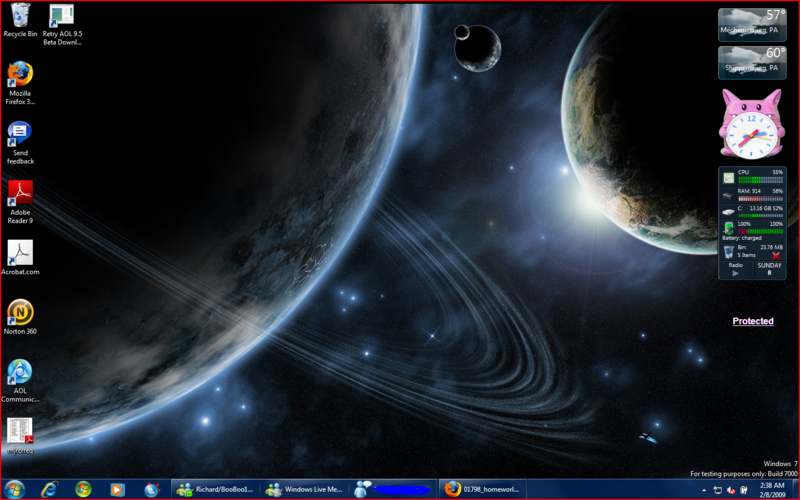This screenshot has width=800, height=500.
Task: Switch to Windows Live Messenger taskbar button
Action: point(304,490)
